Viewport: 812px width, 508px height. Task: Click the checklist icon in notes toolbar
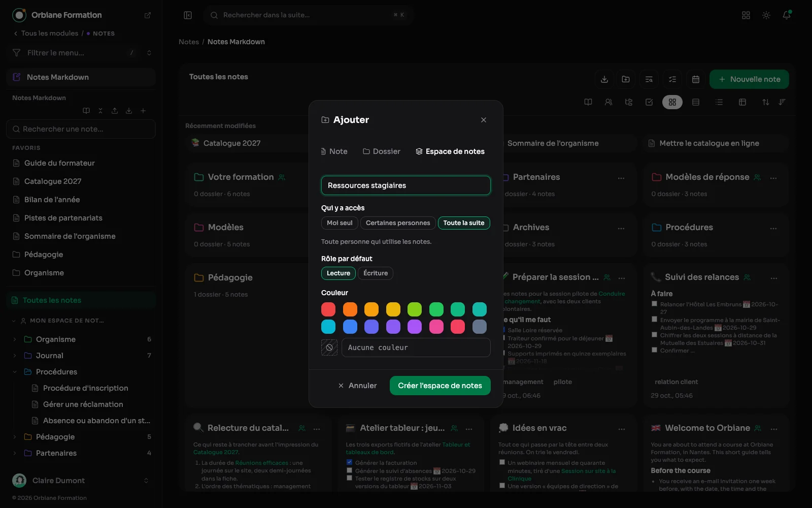pyautogui.click(x=672, y=79)
